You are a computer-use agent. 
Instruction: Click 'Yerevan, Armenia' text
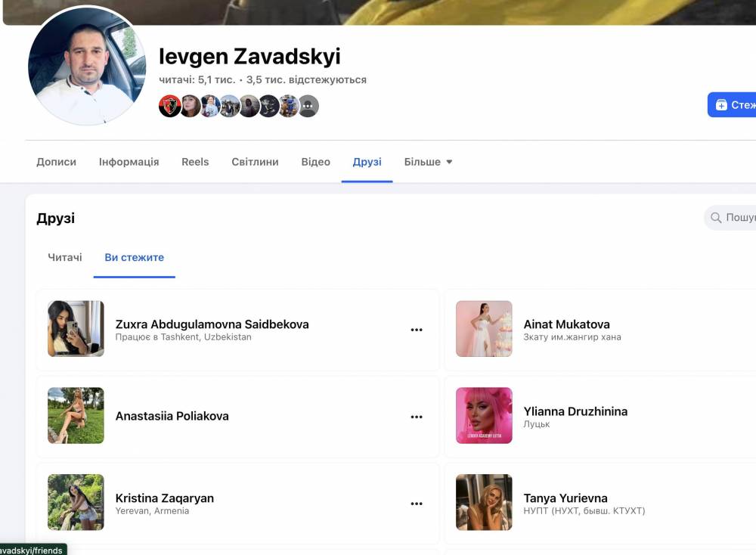tap(152, 511)
